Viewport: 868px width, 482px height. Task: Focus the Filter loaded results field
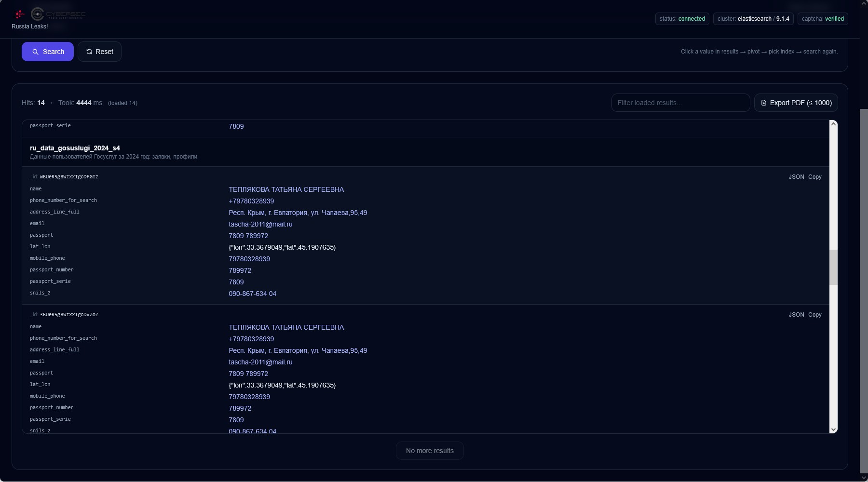680,103
